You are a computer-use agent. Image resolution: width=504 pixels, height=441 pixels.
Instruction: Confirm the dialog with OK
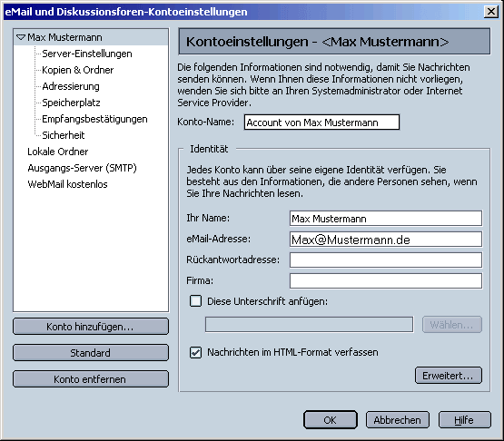coord(331,420)
